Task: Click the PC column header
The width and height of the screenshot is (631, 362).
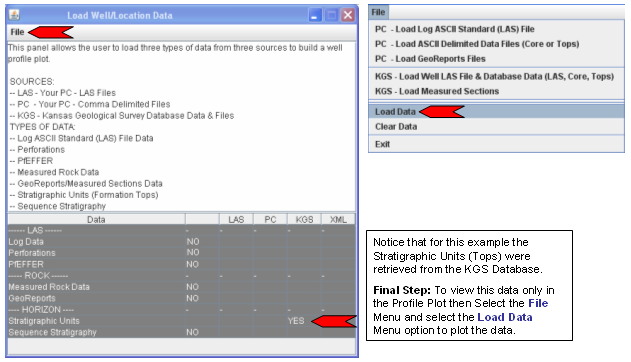Action: point(270,219)
